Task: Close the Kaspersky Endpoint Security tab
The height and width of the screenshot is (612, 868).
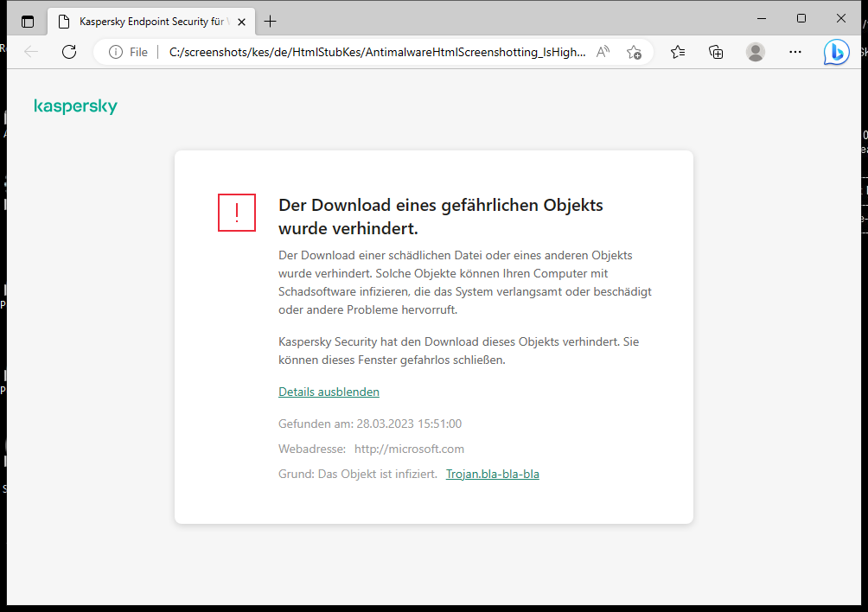Action: (x=242, y=21)
